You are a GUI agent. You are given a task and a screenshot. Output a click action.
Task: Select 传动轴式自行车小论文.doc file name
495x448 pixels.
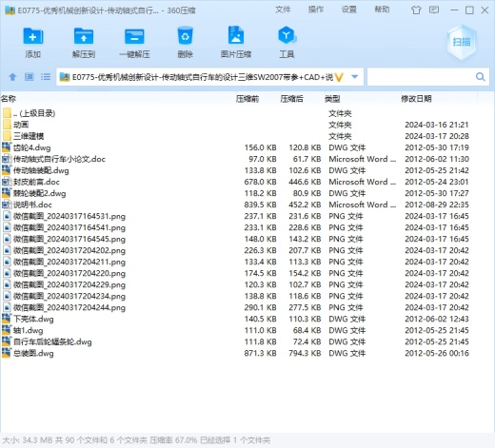59,159
